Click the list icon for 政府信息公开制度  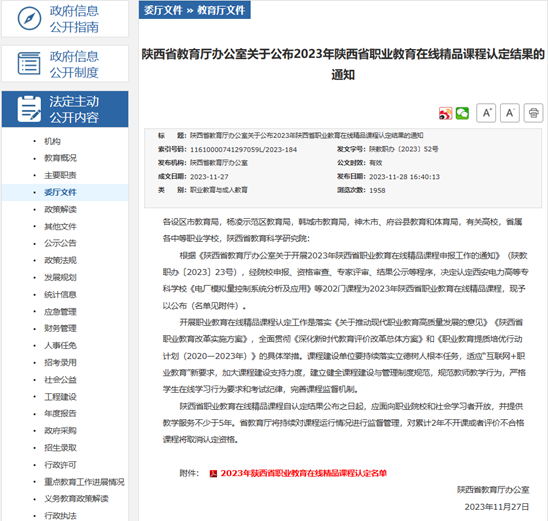point(29,64)
